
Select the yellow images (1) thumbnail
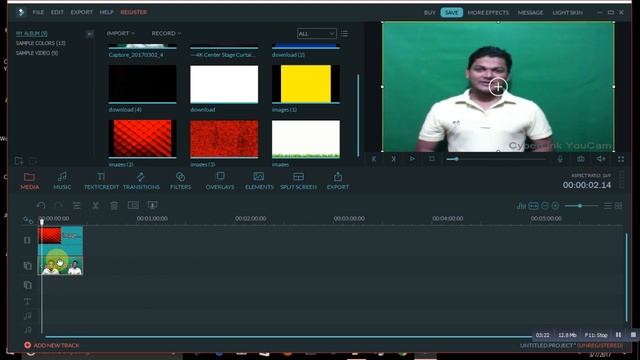[x=306, y=84]
